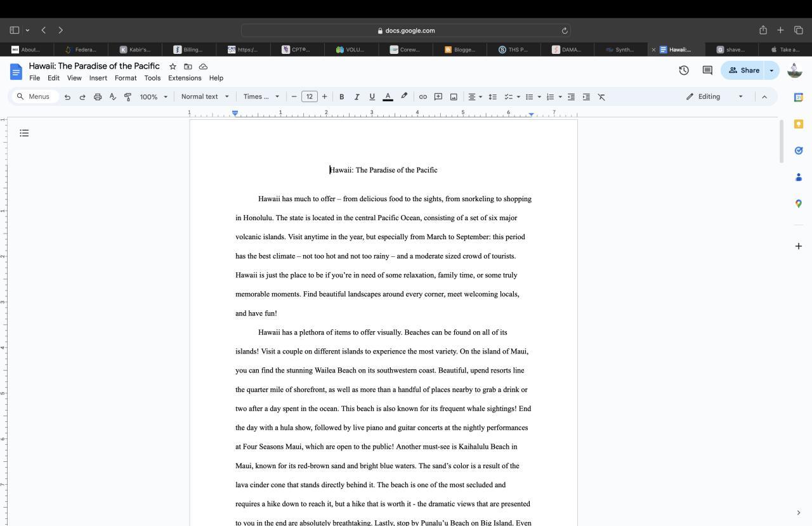Decrease indent of paragraph
Image resolution: width=812 pixels, height=526 pixels.
tap(571, 96)
